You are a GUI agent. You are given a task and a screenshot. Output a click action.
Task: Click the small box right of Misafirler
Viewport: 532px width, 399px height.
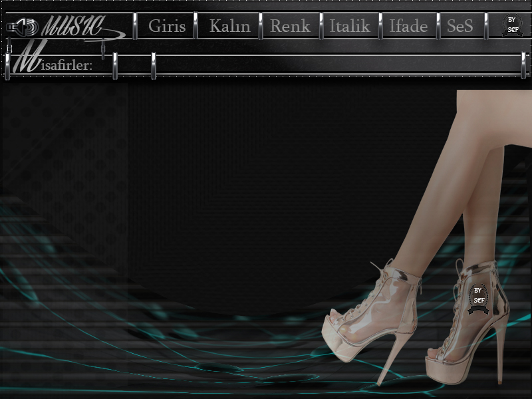[134, 65]
